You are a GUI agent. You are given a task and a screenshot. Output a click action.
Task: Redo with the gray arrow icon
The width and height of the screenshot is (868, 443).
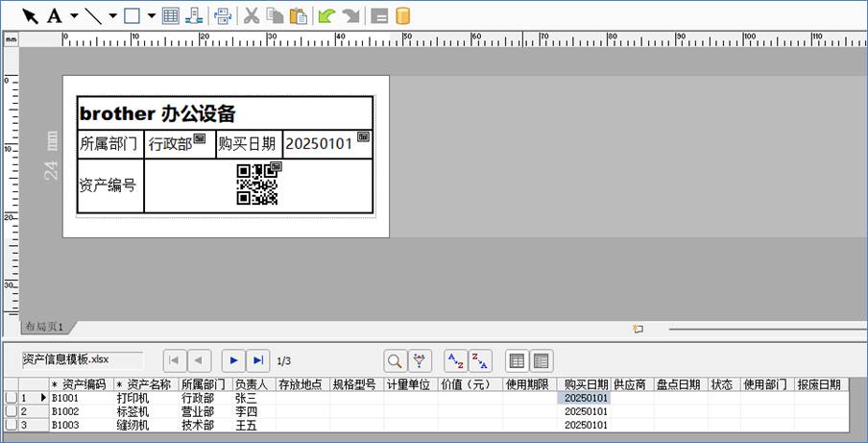click(x=350, y=16)
